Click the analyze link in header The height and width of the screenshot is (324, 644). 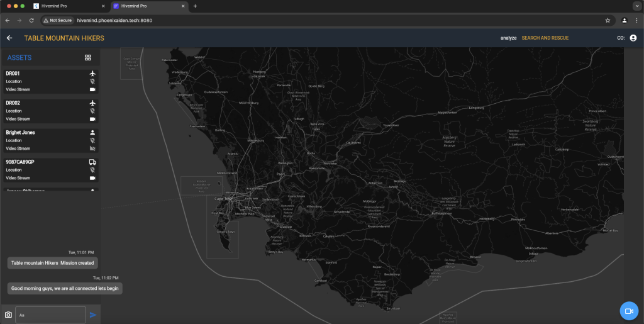(508, 38)
